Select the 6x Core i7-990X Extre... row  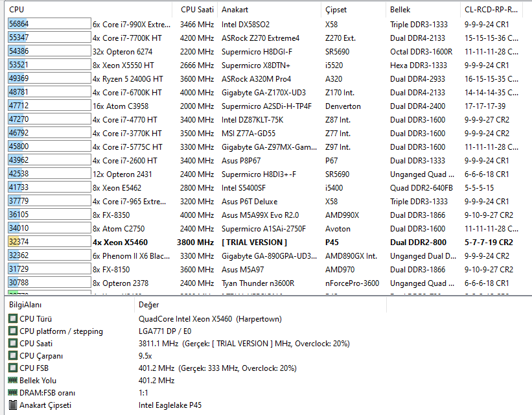click(x=266, y=25)
